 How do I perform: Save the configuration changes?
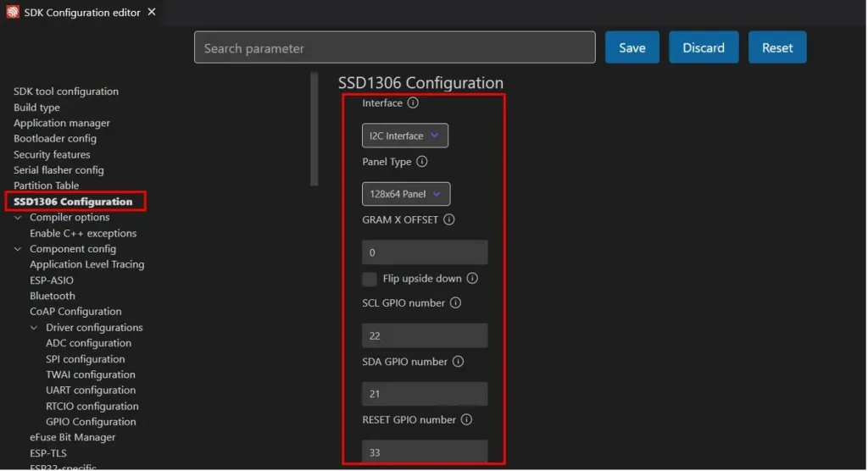click(x=632, y=47)
